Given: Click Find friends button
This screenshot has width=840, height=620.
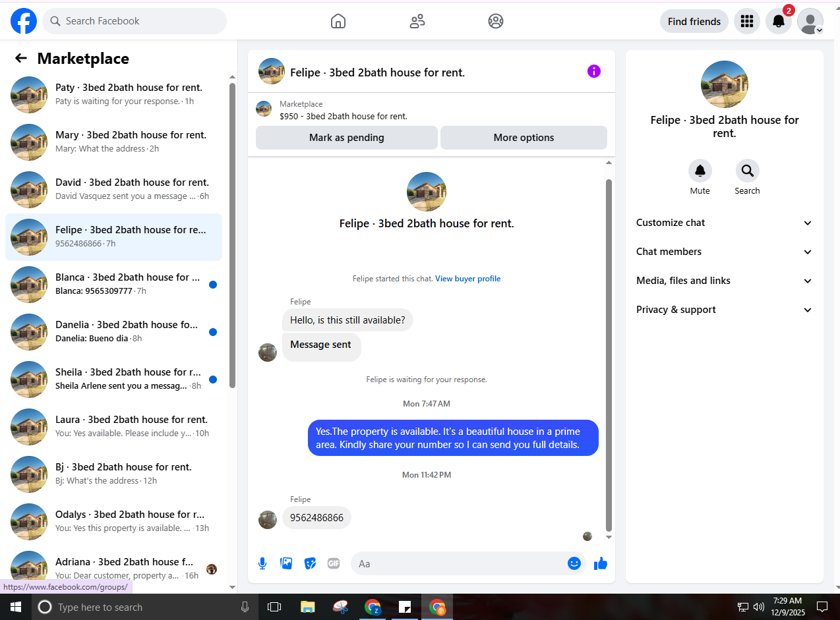Looking at the screenshot, I should (694, 21).
